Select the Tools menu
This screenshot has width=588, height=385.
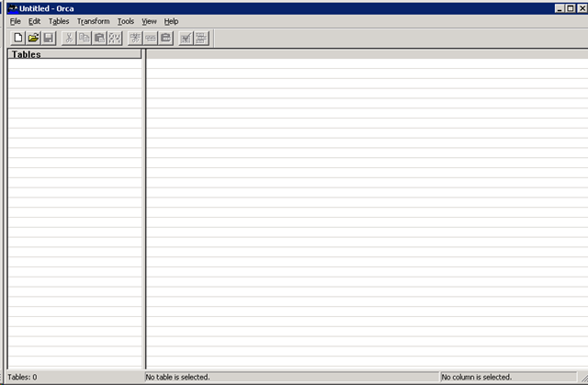tap(126, 21)
